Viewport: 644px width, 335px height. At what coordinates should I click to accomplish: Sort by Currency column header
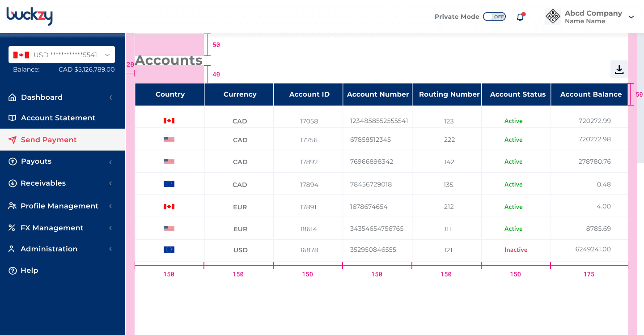[240, 94]
